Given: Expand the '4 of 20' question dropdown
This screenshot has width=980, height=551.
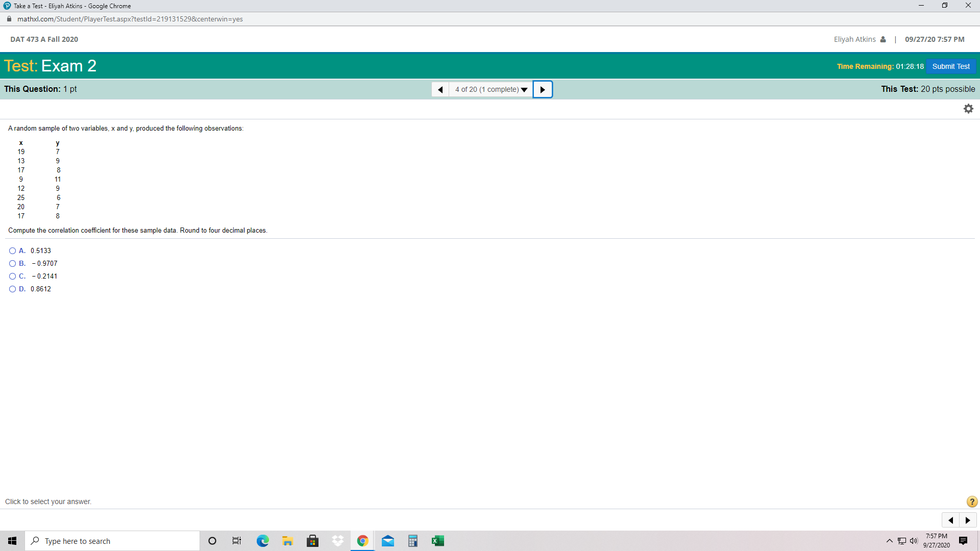Looking at the screenshot, I should tap(491, 89).
